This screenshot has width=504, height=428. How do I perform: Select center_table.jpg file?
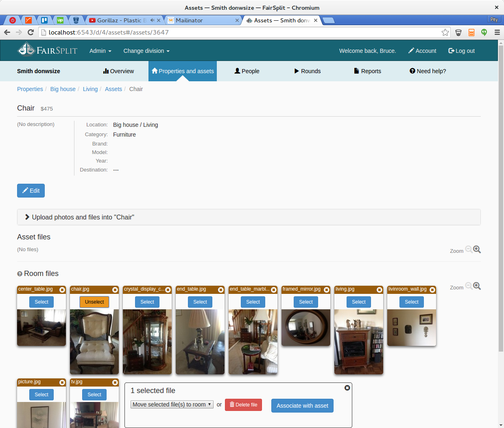(x=41, y=302)
